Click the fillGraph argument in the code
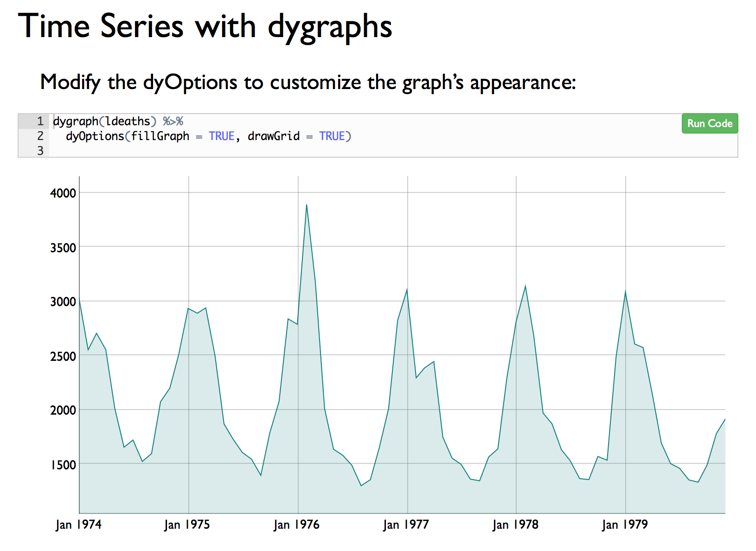Screen dimensions: 756x551 [160, 136]
